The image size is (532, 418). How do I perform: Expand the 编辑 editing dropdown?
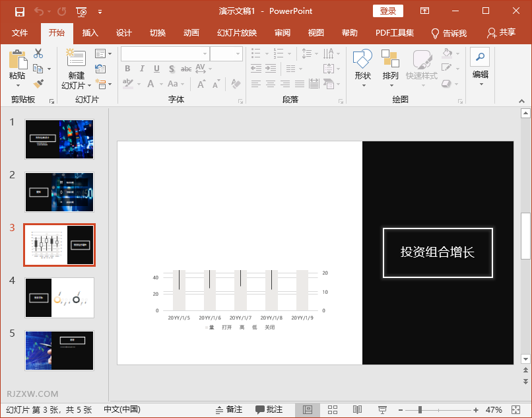[x=481, y=85]
